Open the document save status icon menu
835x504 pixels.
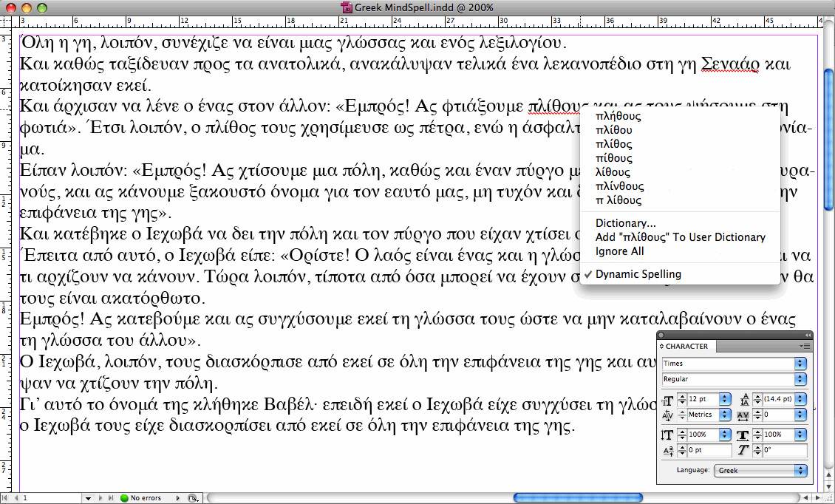click(x=194, y=498)
